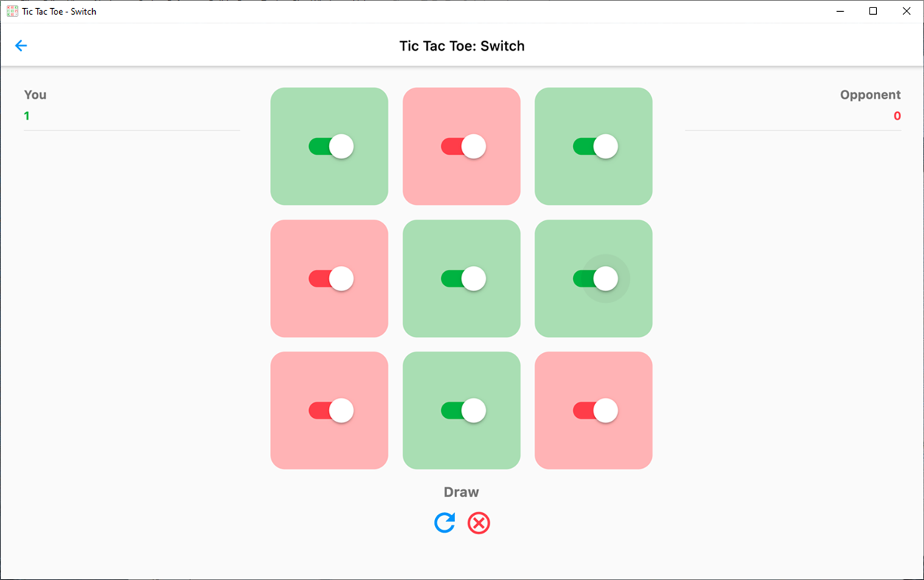Screen dimensions: 924x580
Task: Toggle the top-right green switch
Action: (594, 147)
